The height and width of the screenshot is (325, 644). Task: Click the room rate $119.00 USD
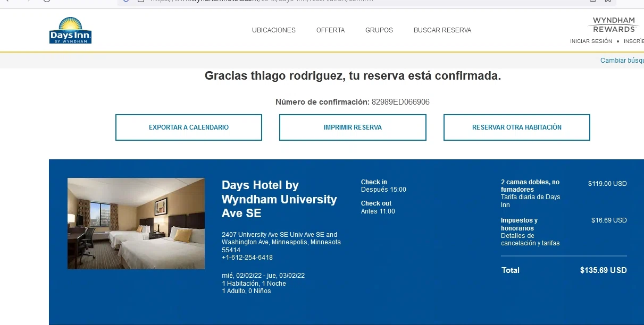click(607, 184)
